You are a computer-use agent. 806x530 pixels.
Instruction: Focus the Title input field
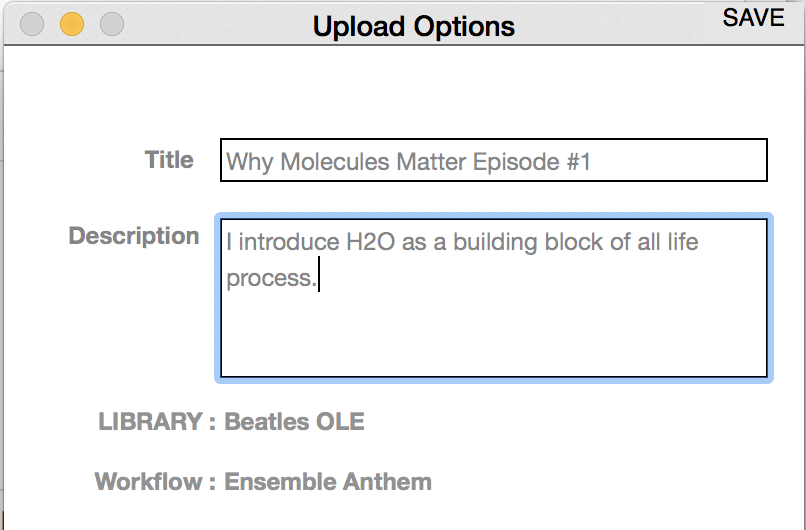tap(493, 160)
